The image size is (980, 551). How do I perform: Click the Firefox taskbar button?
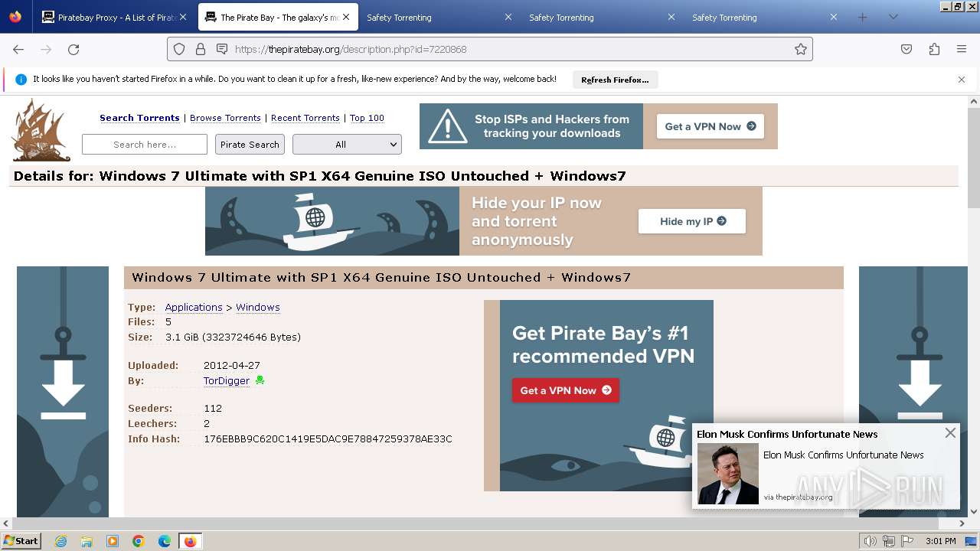tap(190, 541)
